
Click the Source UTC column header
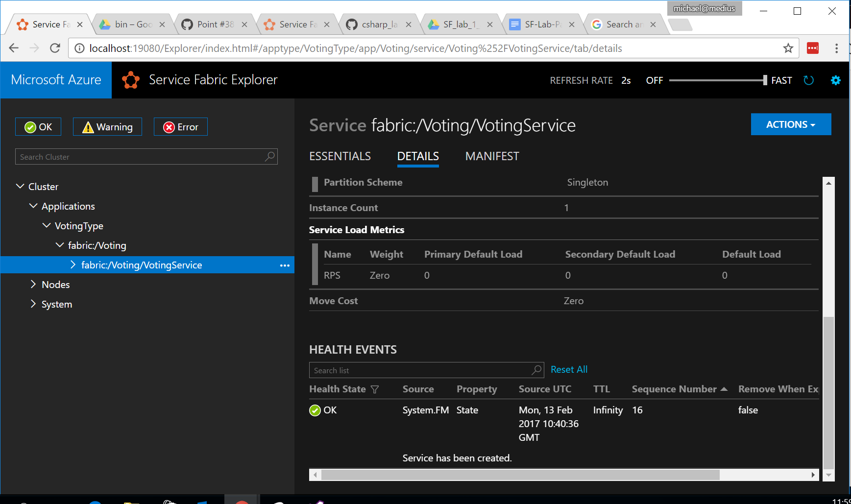pos(545,389)
